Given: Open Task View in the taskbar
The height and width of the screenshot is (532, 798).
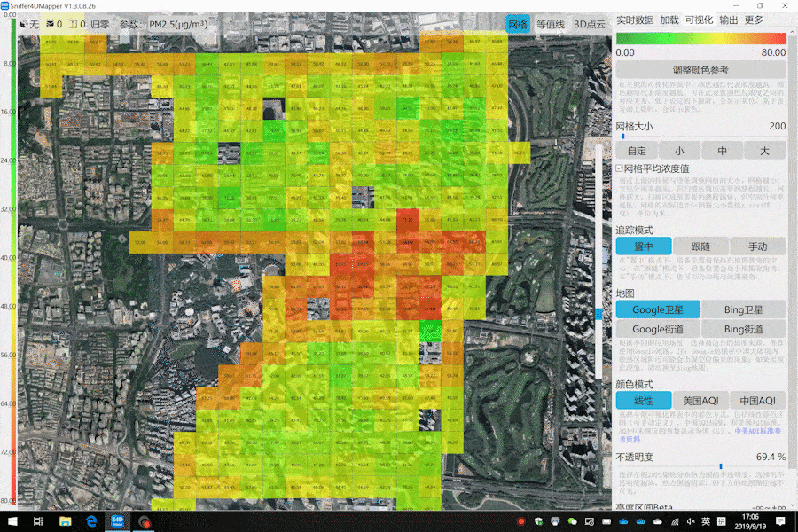Looking at the screenshot, I should [x=39, y=521].
